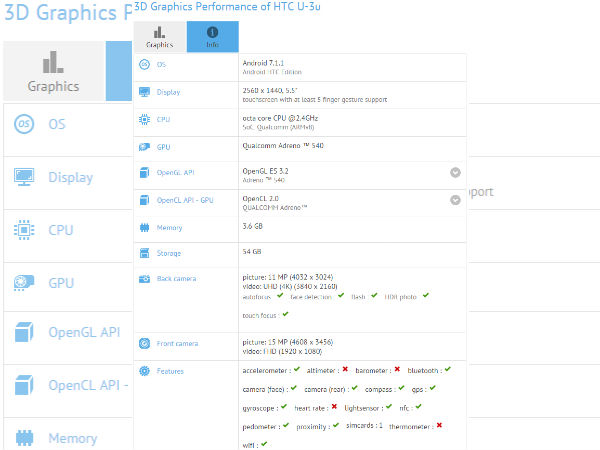This screenshot has width=600, height=450.
Task: Click the wifi check mark
Action: (x=264, y=444)
